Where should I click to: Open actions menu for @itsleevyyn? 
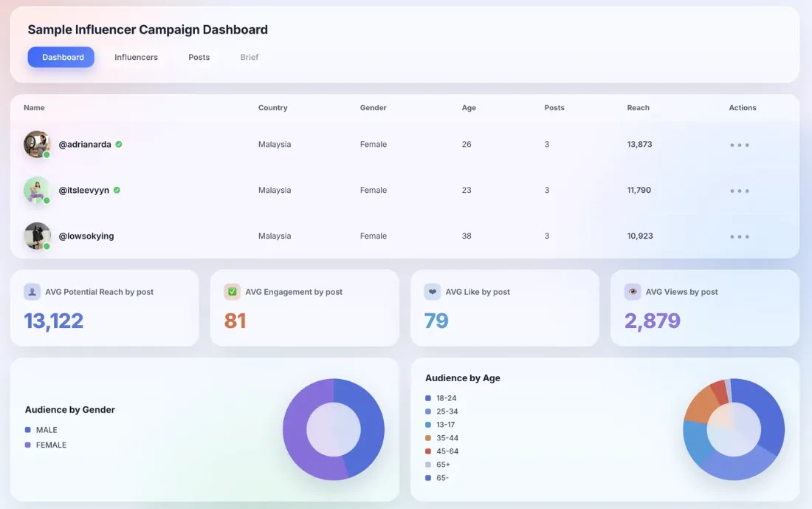click(x=740, y=191)
